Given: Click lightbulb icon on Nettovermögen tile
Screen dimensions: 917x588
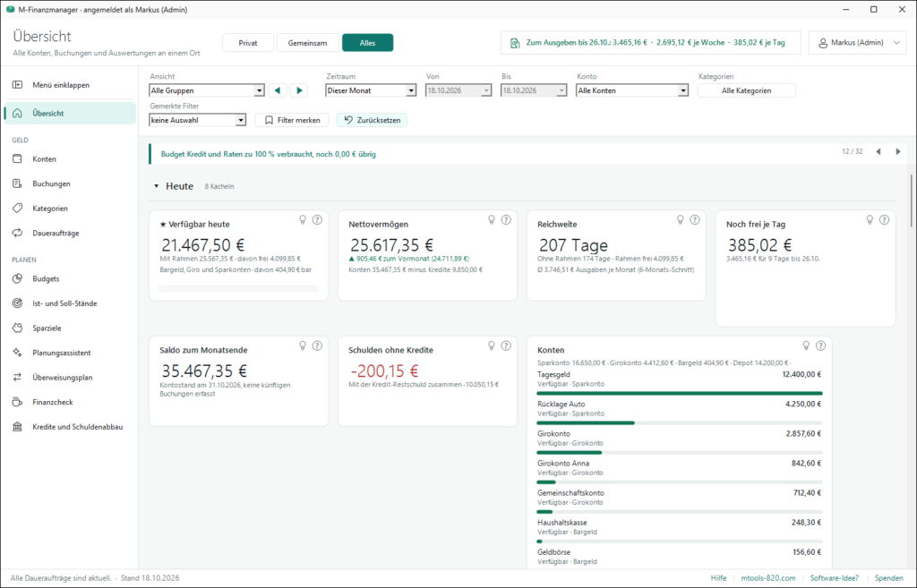Looking at the screenshot, I should click(492, 220).
